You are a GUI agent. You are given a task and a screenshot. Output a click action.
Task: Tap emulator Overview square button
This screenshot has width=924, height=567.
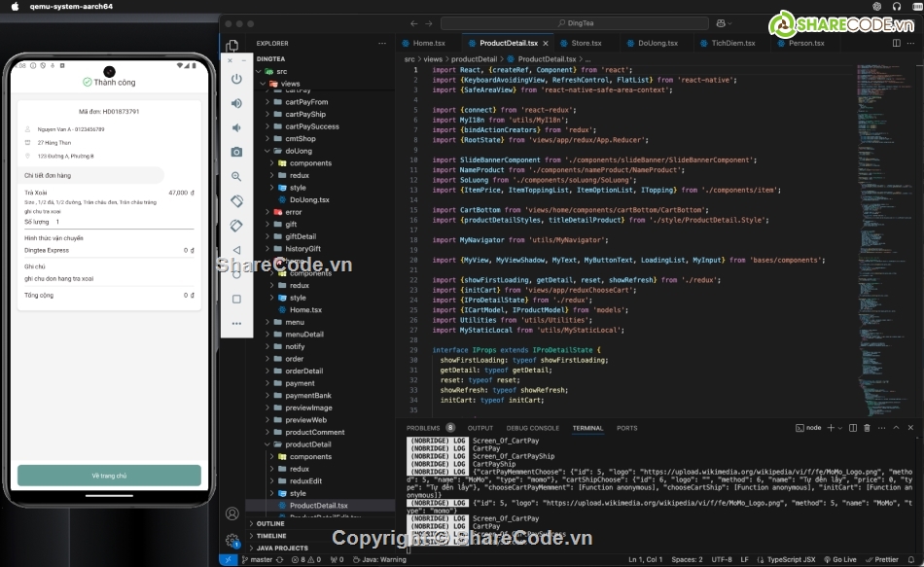click(236, 299)
